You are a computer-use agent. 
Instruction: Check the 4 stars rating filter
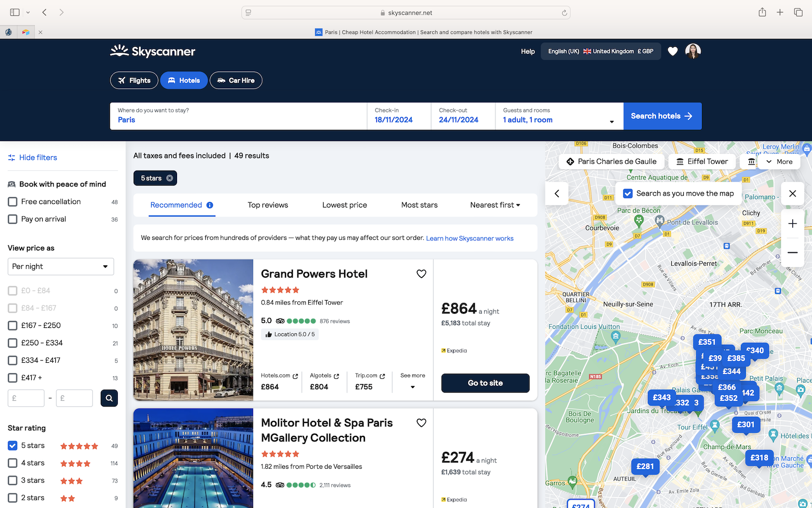click(12, 463)
